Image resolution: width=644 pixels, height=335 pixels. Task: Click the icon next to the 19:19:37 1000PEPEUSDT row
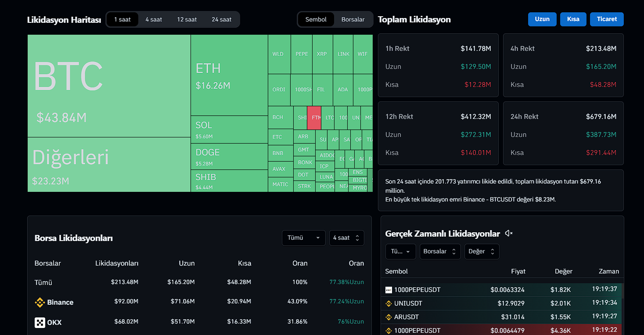point(389,290)
